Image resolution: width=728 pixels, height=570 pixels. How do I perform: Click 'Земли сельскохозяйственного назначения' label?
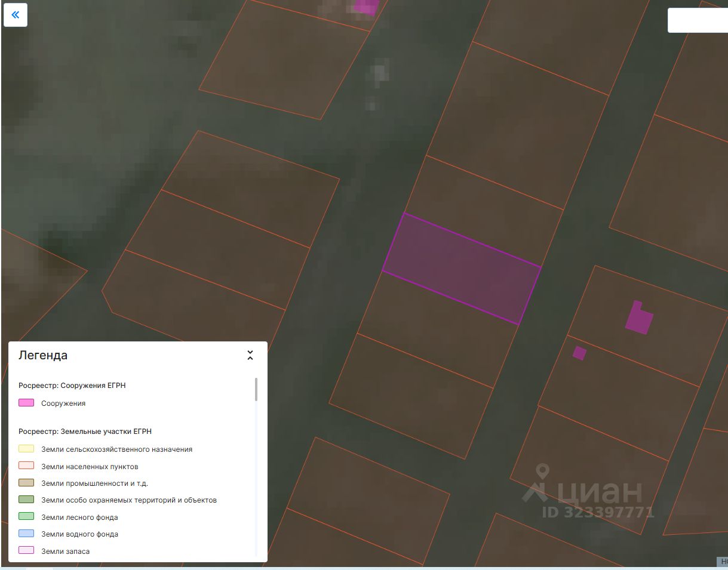[117, 449]
